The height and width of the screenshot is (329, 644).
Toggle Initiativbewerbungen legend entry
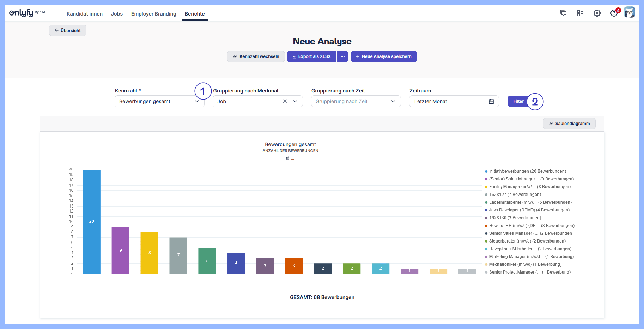coord(527,171)
